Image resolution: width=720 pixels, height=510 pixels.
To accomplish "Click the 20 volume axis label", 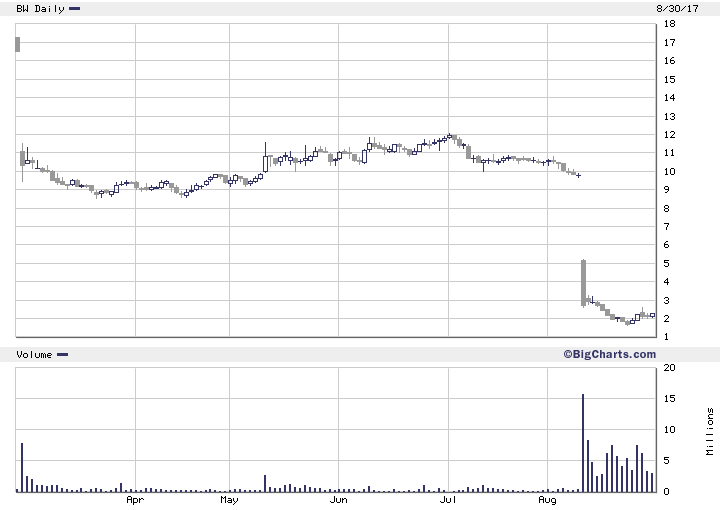I will (x=669, y=367).
